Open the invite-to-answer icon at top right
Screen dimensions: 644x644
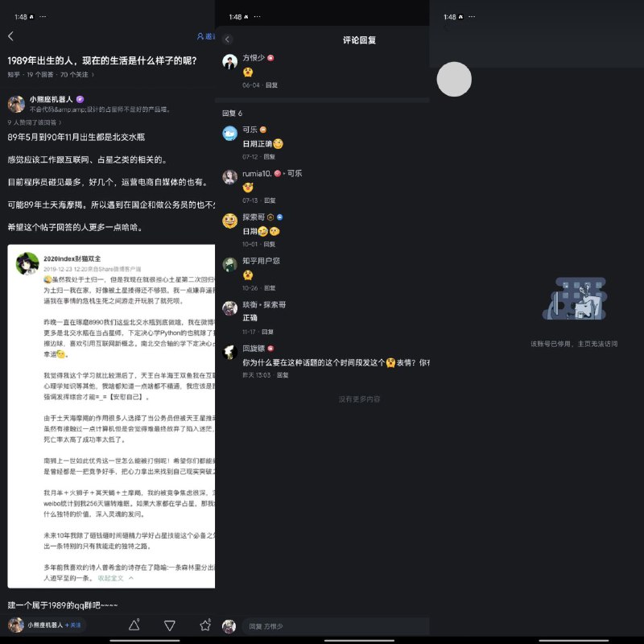200,36
